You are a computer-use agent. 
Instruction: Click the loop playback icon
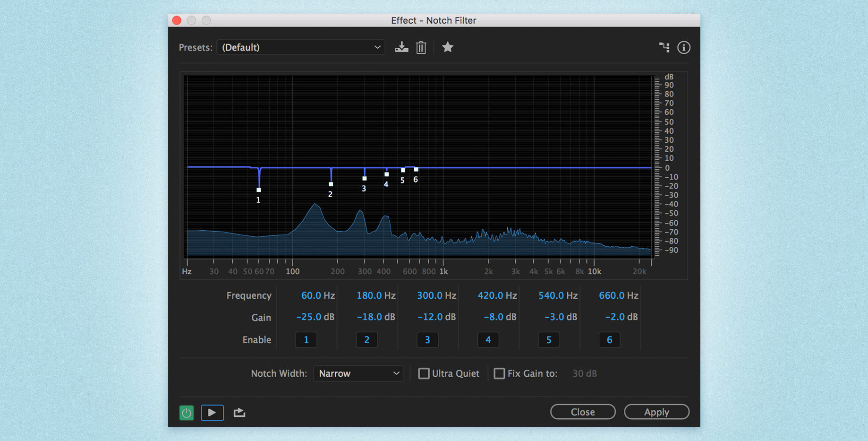coord(239,412)
